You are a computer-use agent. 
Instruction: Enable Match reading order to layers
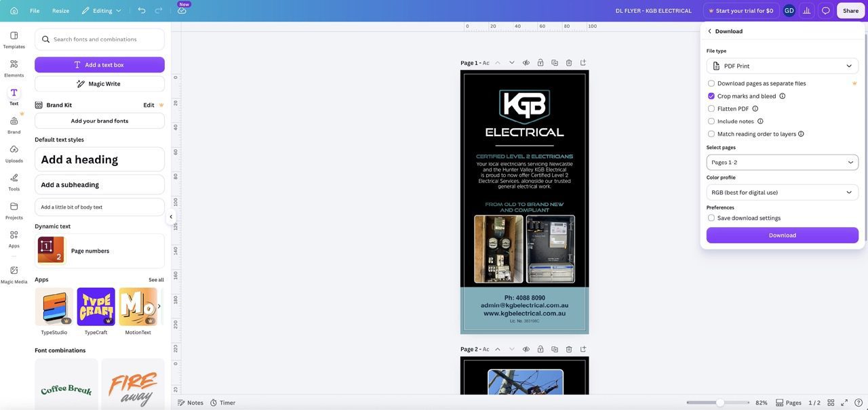[x=711, y=134]
